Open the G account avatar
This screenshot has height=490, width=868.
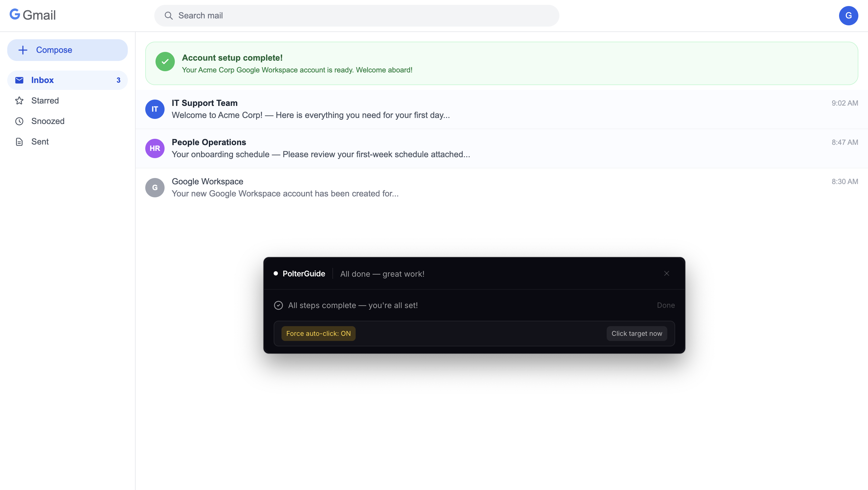tap(848, 15)
